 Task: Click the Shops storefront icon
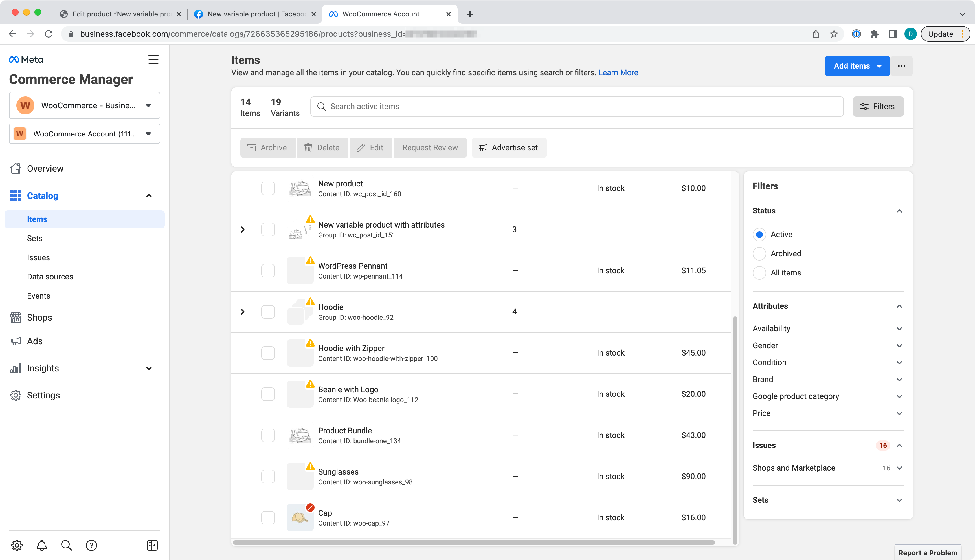tap(16, 317)
